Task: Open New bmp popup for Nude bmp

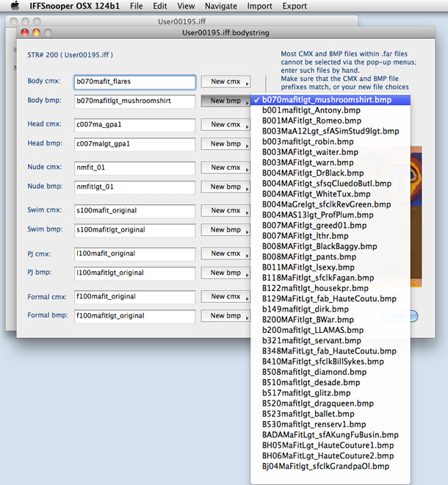Action: click(225, 187)
